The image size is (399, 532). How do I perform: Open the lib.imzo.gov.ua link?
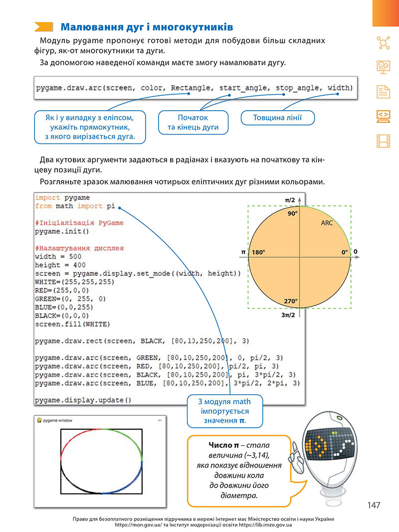(265, 525)
